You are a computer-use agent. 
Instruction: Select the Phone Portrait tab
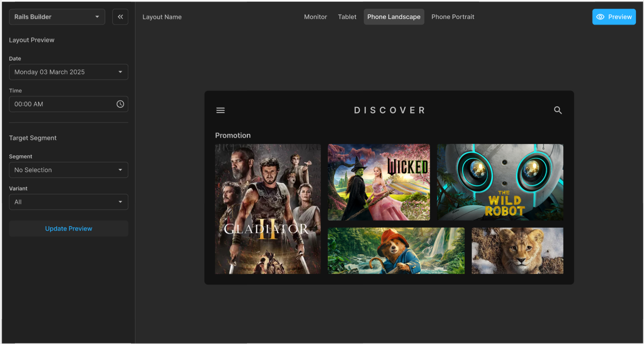tap(453, 17)
